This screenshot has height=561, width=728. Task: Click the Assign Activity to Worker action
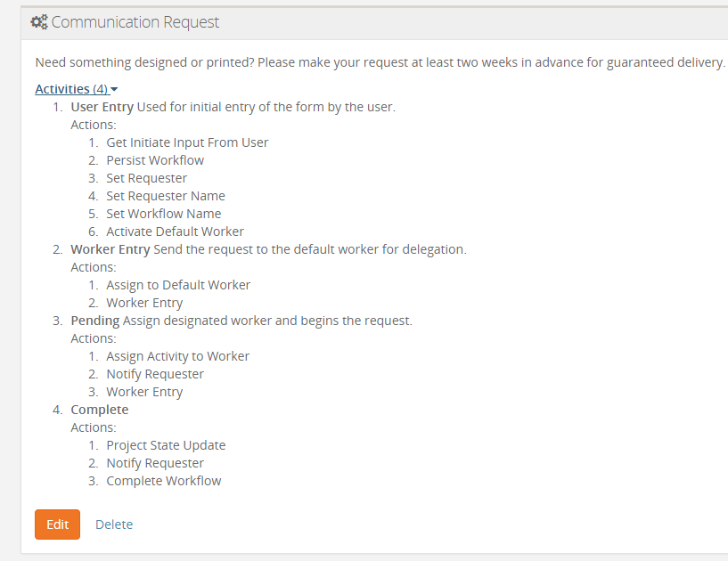click(177, 356)
